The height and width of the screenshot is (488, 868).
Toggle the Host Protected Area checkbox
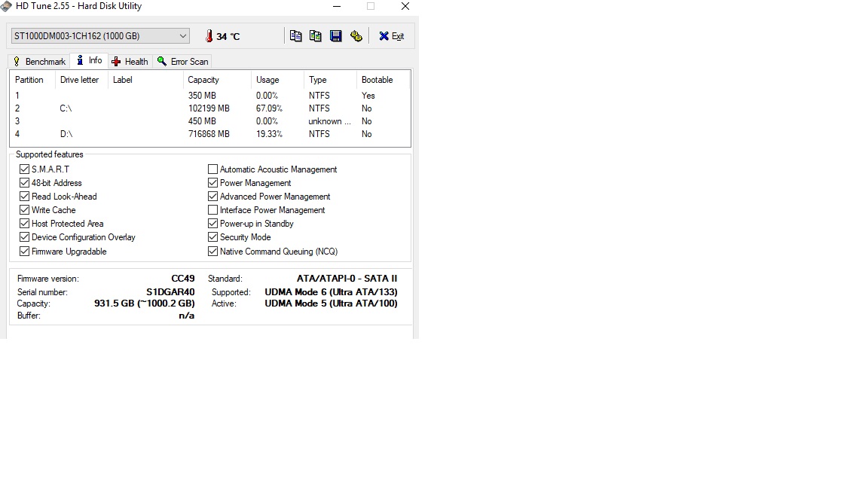point(24,224)
